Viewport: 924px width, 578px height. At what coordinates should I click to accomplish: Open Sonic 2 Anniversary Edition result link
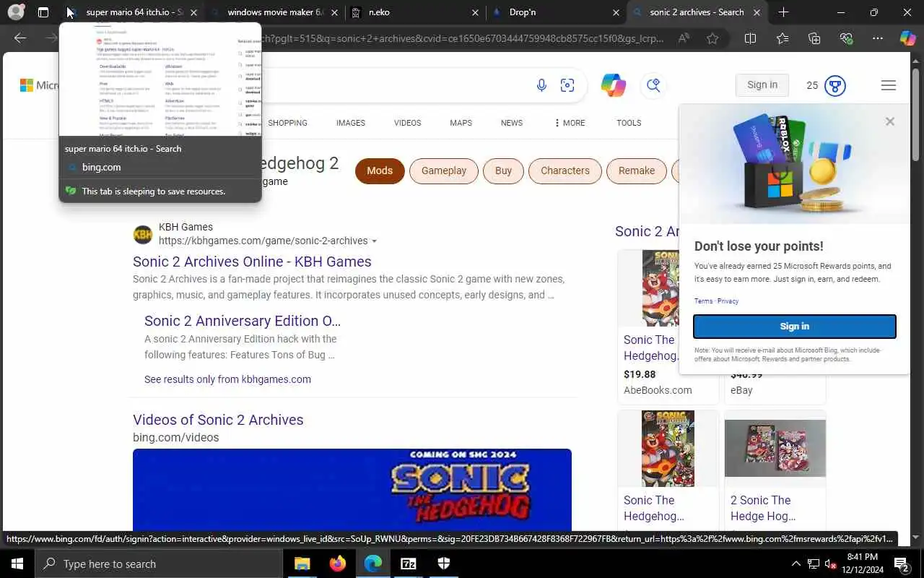(x=243, y=321)
